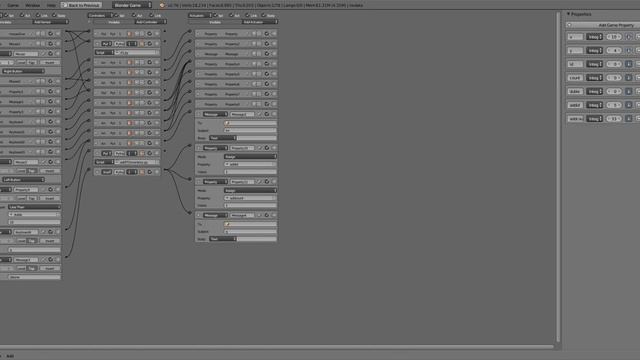640x360 pixels.
Task: Open the Left Button mouse event dropdown
Action: pos(23,180)
